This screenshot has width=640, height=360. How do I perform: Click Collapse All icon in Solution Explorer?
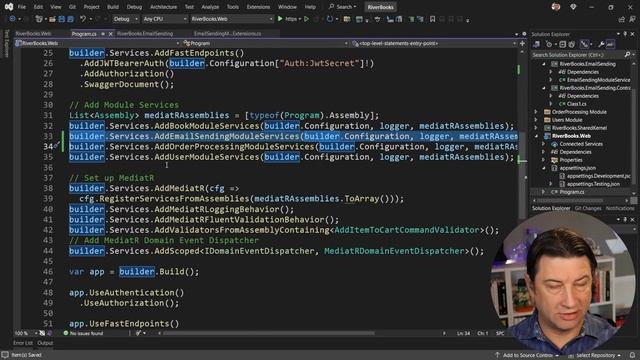(563, 44)
